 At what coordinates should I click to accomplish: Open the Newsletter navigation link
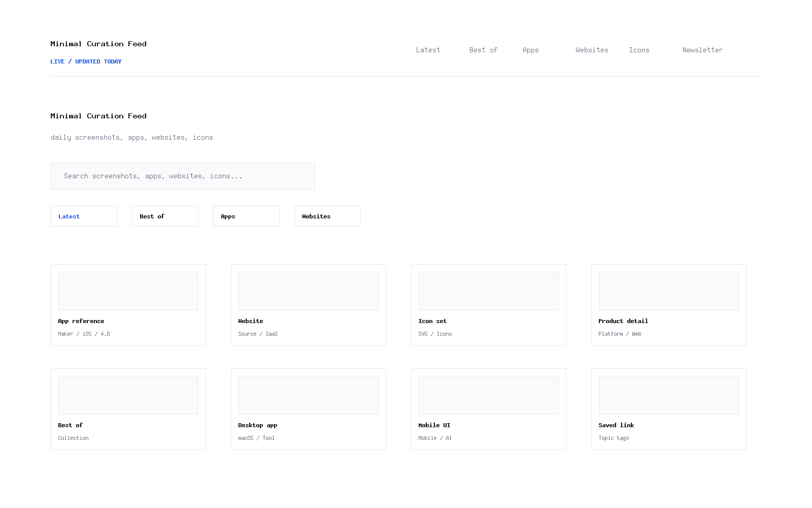[x=702, y=50]
